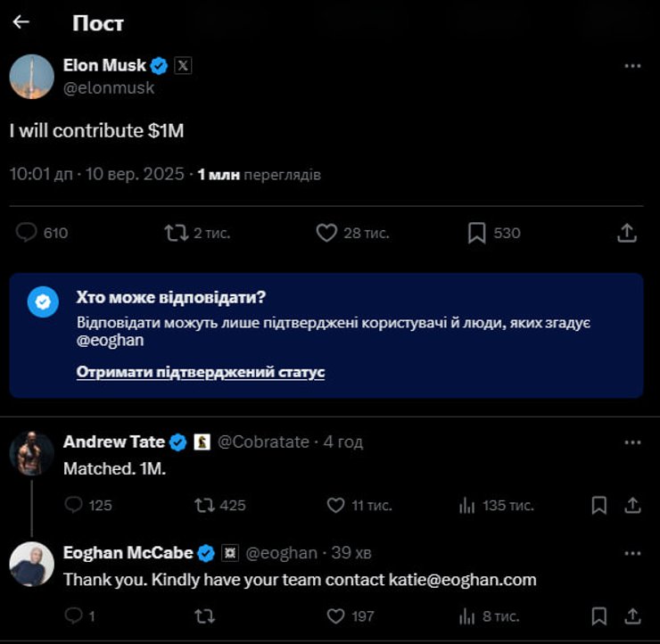Repost Elon Musk's $1M post
The width and height of the screenshot is (660, 644).
pos(177,233)
